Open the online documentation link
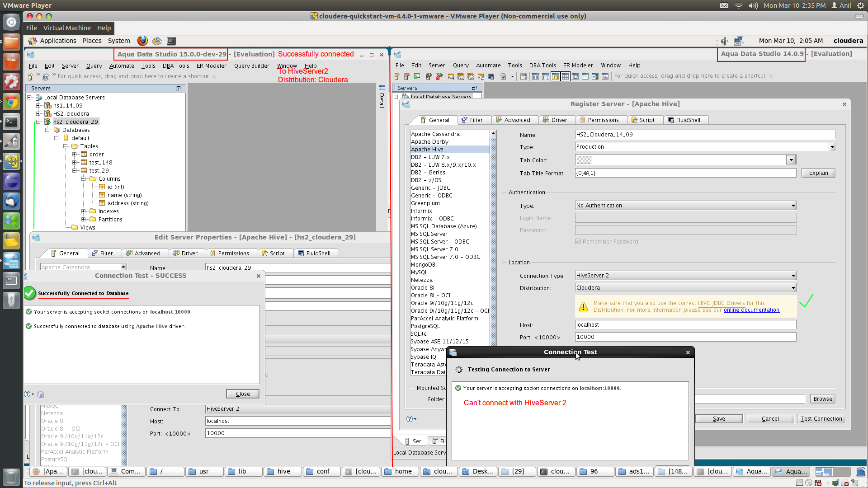This screenshot has height=488, width=868. click(751, 310)
